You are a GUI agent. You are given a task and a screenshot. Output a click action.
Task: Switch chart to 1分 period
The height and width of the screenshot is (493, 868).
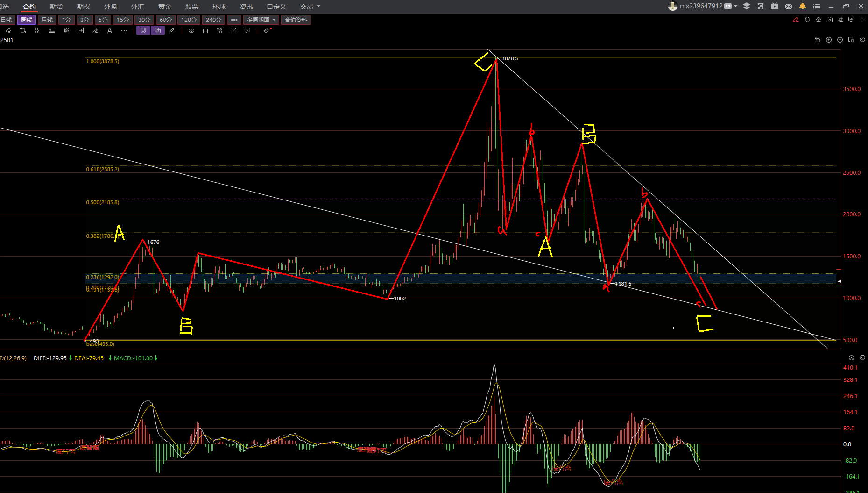67,20
